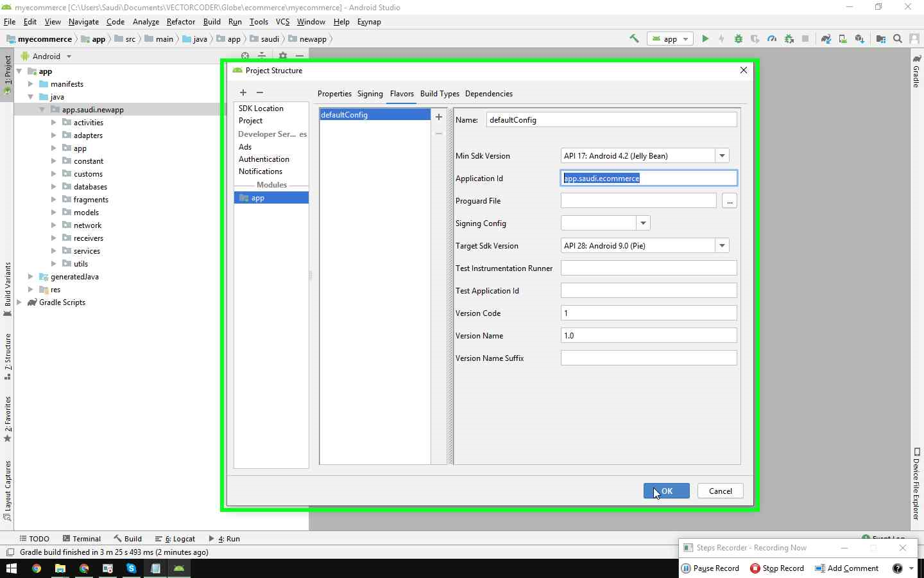The height and width of the screenshot is (578, 924).
Task: Switch to the Signing tab
Action: tap(370, 94)
